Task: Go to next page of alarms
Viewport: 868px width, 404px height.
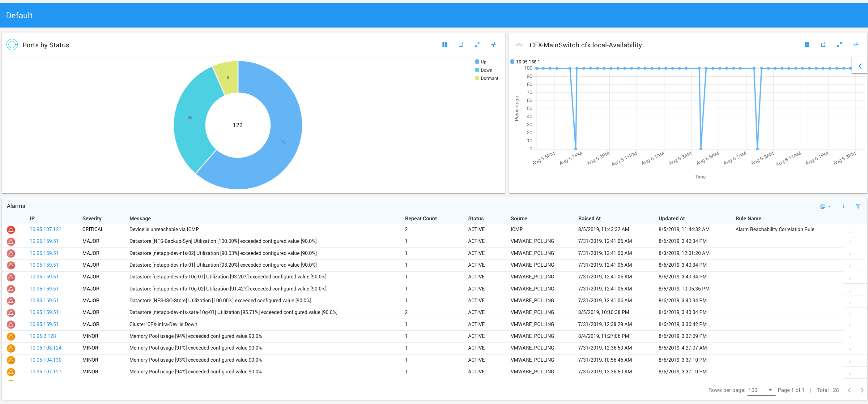Action: click(862, 390)
